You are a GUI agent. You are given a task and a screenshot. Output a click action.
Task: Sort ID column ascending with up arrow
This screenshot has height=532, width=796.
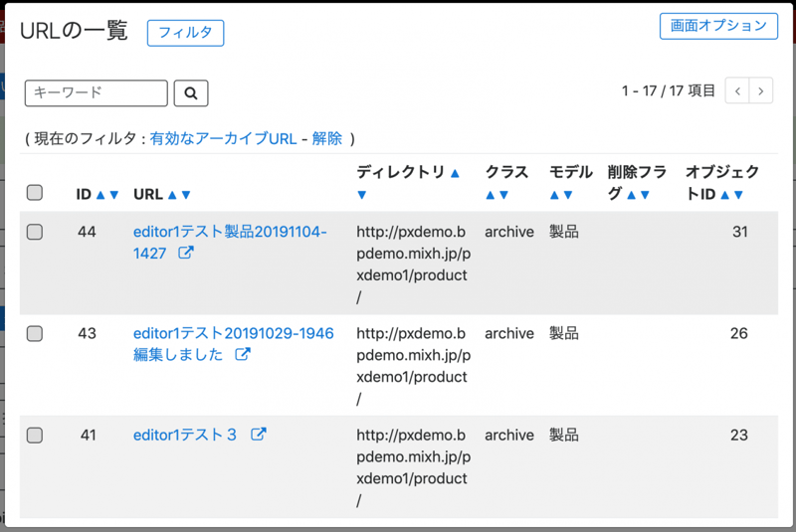pyautogui.click(x=100, y=195)
